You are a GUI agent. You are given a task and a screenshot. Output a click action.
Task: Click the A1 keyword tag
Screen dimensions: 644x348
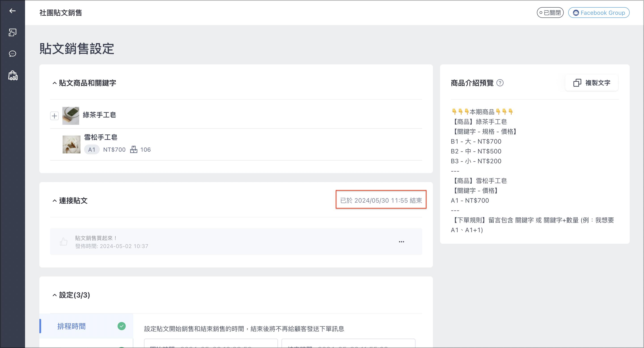click(x=92, y=149)
